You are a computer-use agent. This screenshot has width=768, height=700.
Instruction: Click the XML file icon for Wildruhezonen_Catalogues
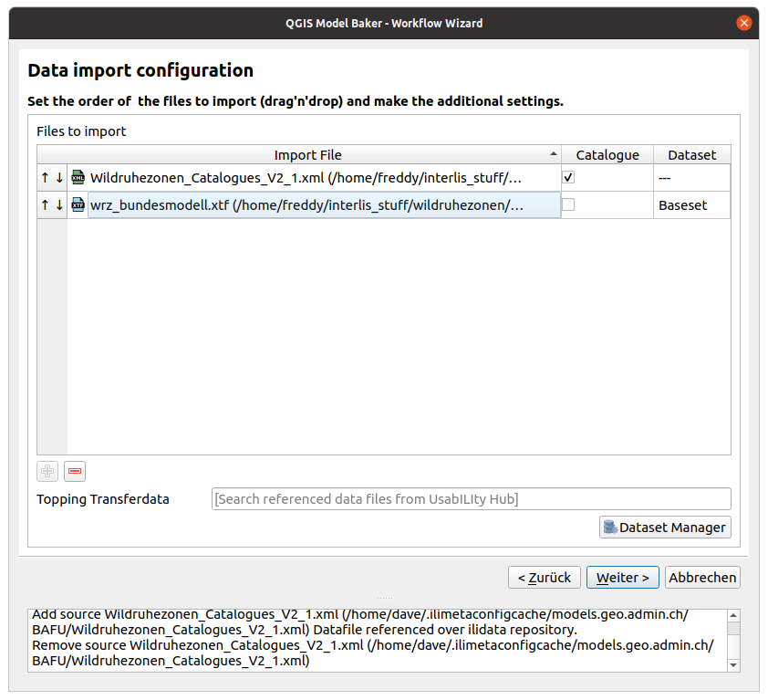78,178
